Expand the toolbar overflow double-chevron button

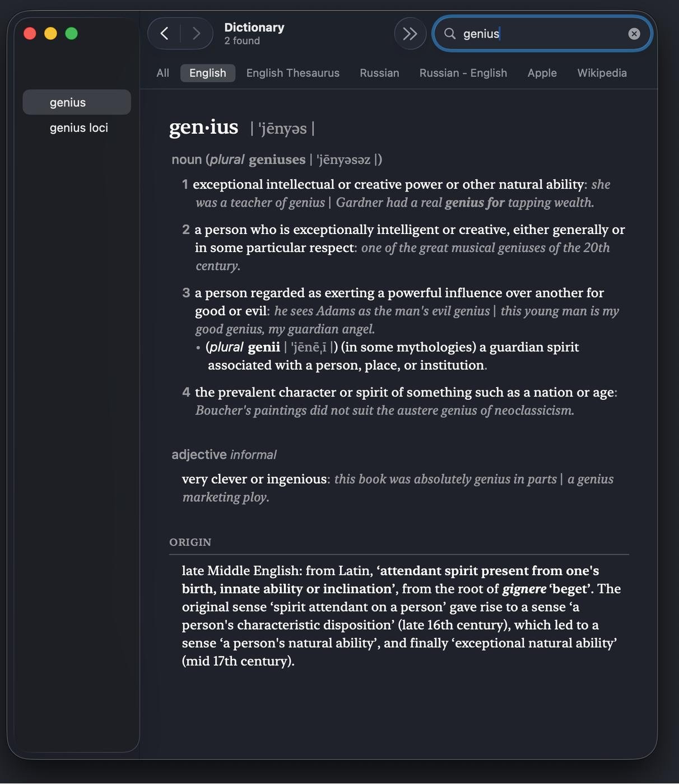coord(410,34)
